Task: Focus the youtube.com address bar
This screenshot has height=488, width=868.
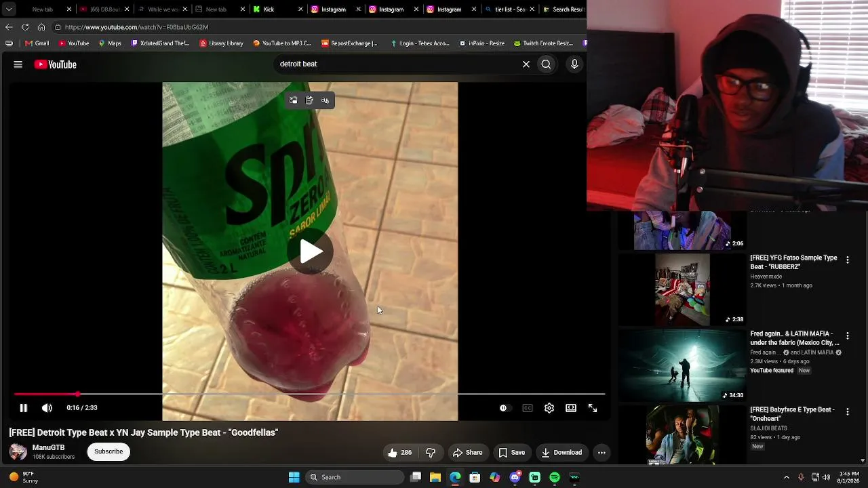Action: tap(319, 27)
